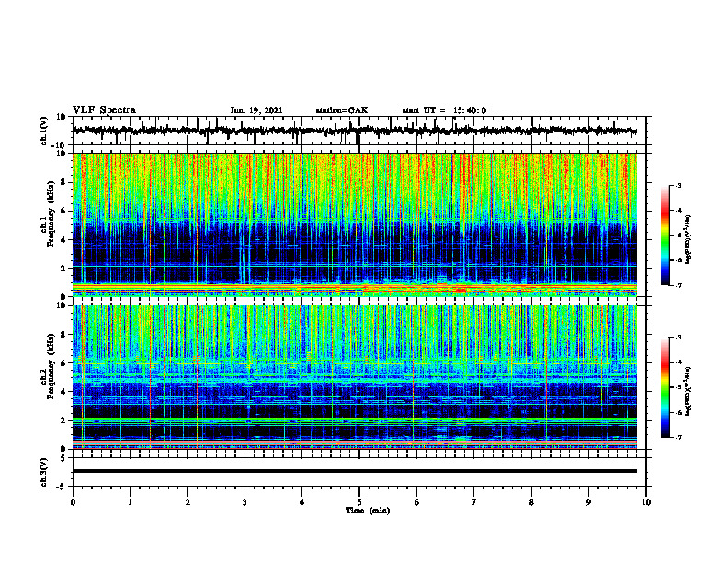The image size is (728, 563).
Task: Click the ch.2 spectrogram color scale bar
Action: pos(665,387)
